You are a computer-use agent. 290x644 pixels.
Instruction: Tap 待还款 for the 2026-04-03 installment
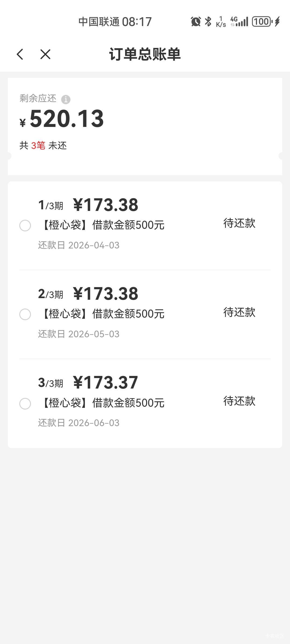(239, 223)
